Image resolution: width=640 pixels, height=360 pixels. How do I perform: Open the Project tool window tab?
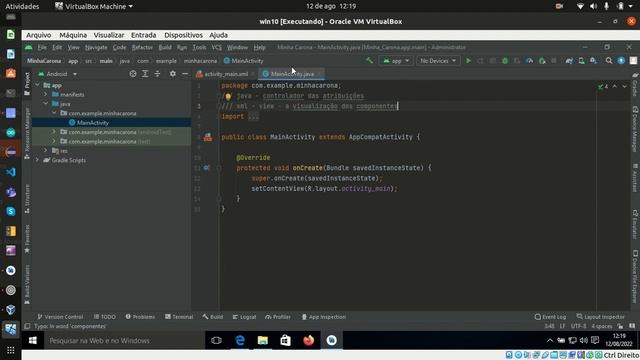(x=27, y=84)
